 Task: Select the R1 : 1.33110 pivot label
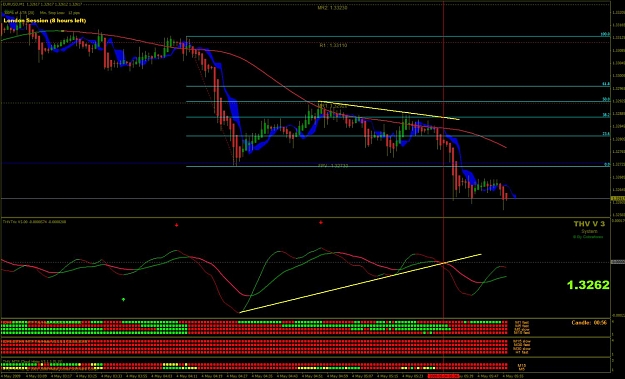[333, 45]
